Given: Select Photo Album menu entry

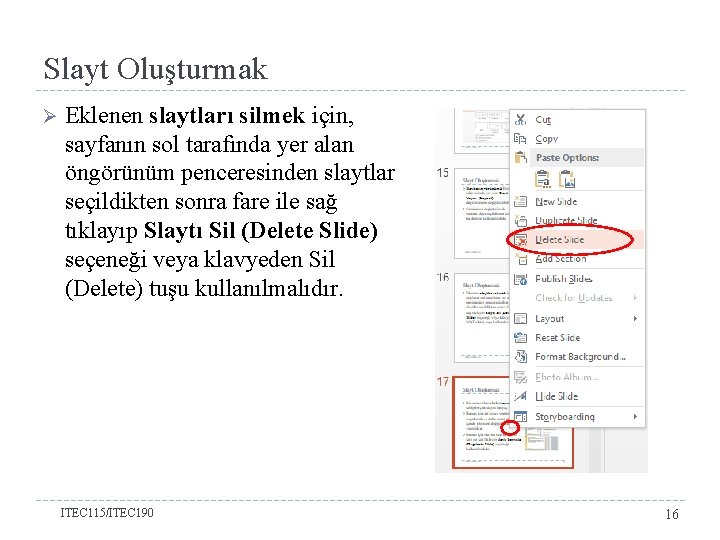Looking at the screenshot, I should tap(578, 377).
